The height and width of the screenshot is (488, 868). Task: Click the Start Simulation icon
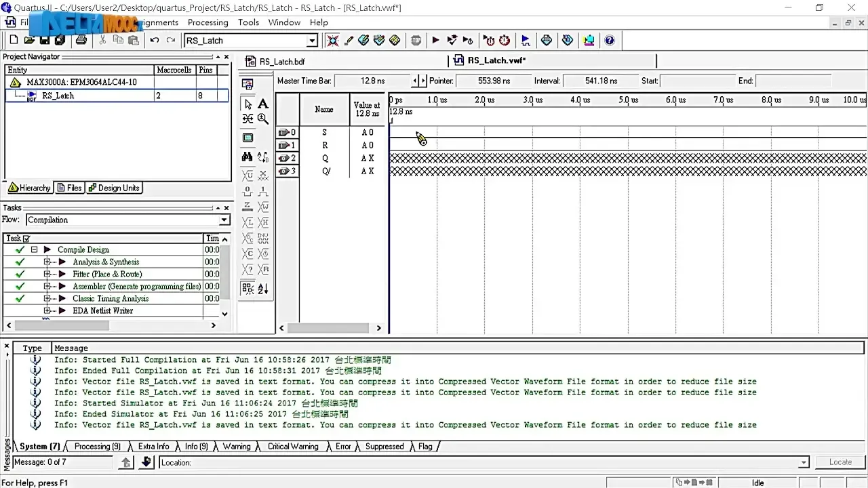(x=526, y=40)
